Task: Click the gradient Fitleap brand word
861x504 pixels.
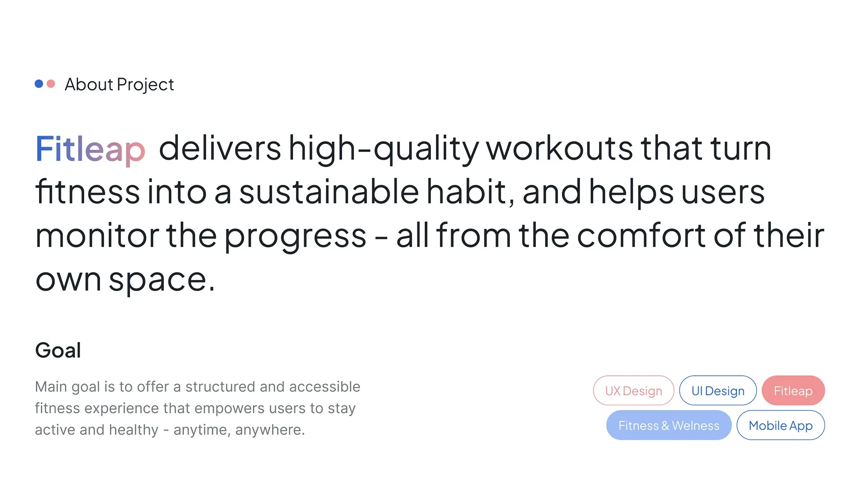Action: (90, 149)
